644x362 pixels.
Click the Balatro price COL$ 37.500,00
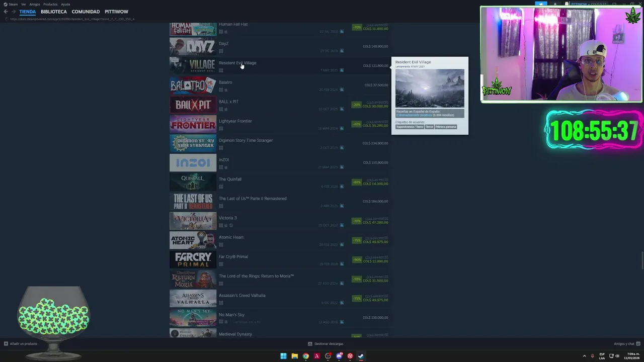[x=376, y=85]
